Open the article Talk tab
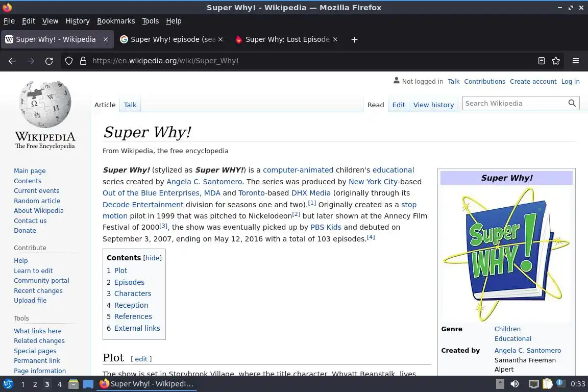This screenshot has height=392, width=588. 130,105
